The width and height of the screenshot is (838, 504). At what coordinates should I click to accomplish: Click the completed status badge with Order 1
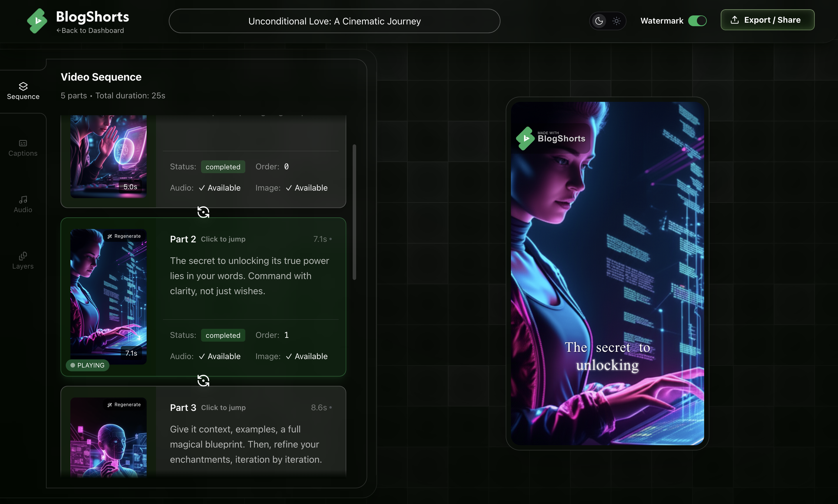[x=223, y=335]
